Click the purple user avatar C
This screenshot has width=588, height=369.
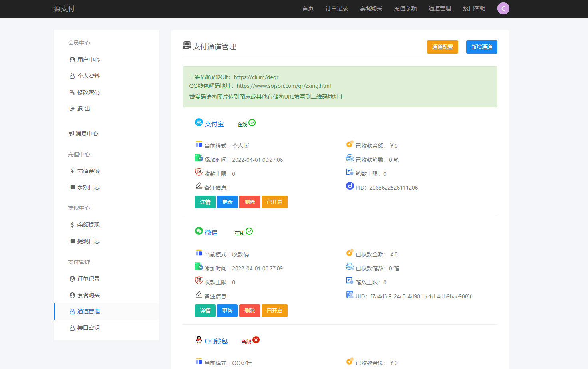coord(503,8)
